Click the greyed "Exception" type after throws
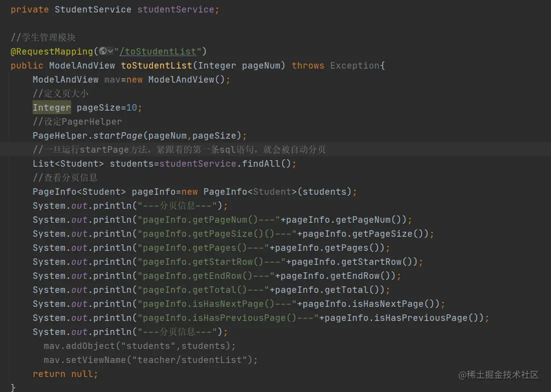The height and width of the screenshot is (392, 551). [x=355, y=66]
